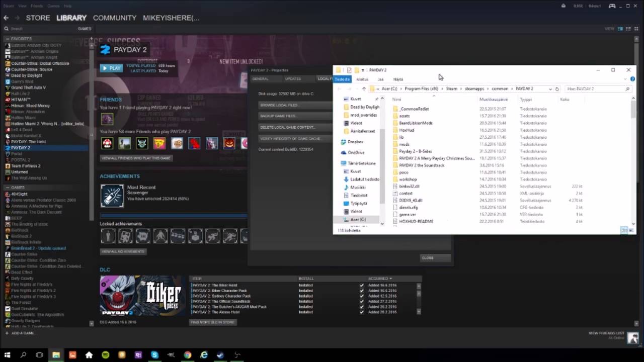The height and width of the screenshot is (362, 644).
Task: Toggle checkbox for PAYDAY 2: The Biker Heist
Action: pos(361,285)
